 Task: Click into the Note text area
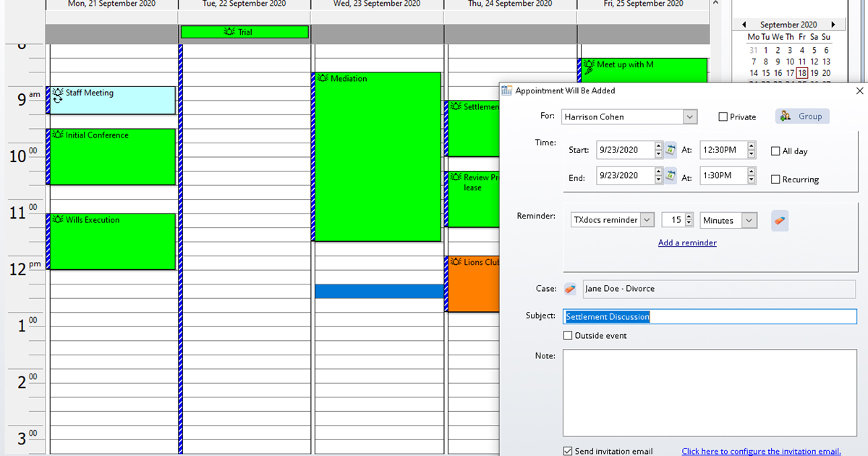[709, 391]
